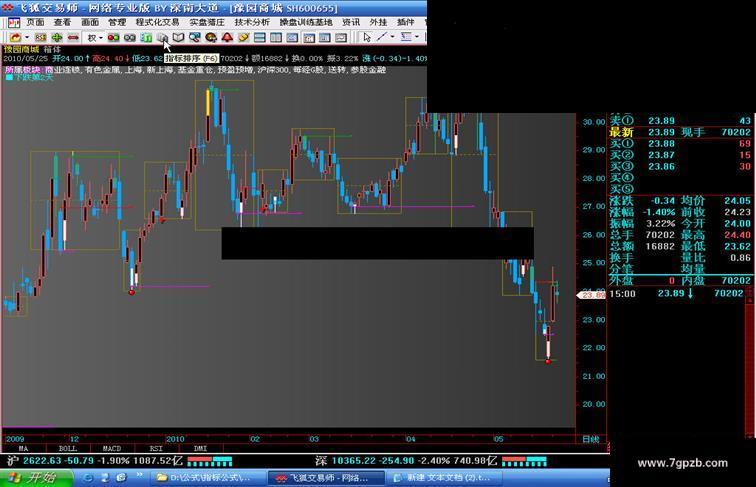The height and width of the screenshot is (487, 756).
Task: Open the 画面 menu
Action: [x=90, y=22]
